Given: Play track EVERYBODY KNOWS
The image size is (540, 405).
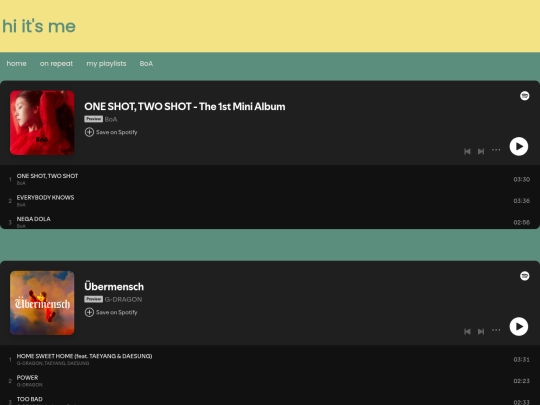Looking at the screenshot, I should [x=45, y=197].
